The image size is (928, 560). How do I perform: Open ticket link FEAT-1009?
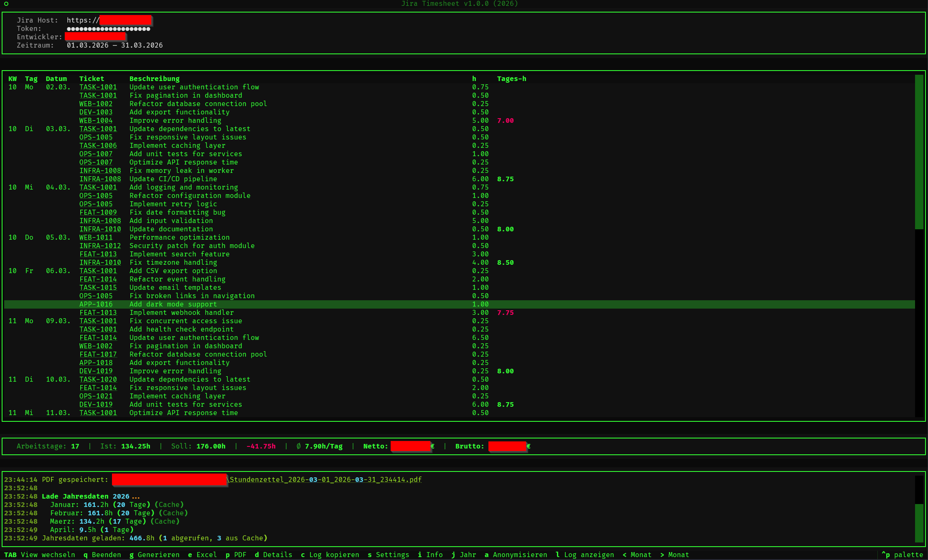click(x=98, y=212)
